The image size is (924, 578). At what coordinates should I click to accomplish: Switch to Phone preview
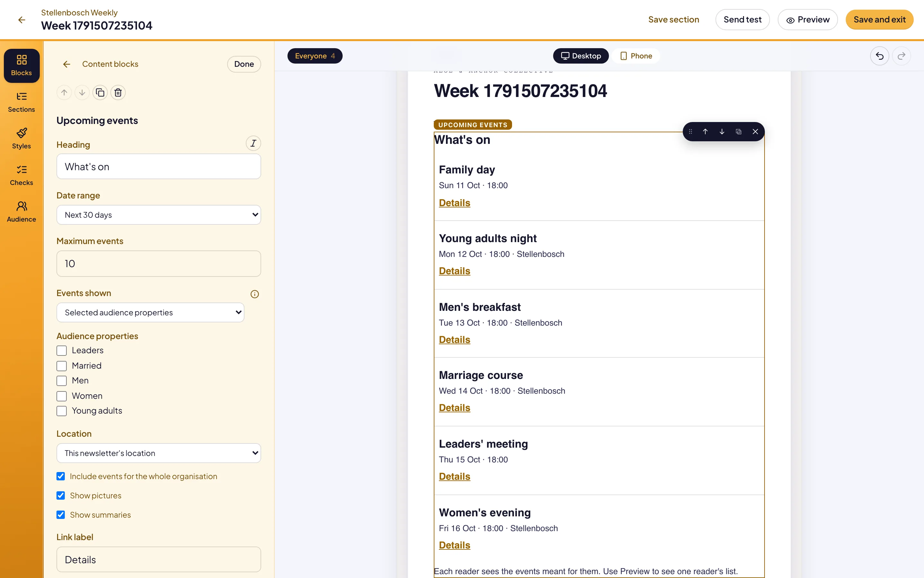pos(636,56)
